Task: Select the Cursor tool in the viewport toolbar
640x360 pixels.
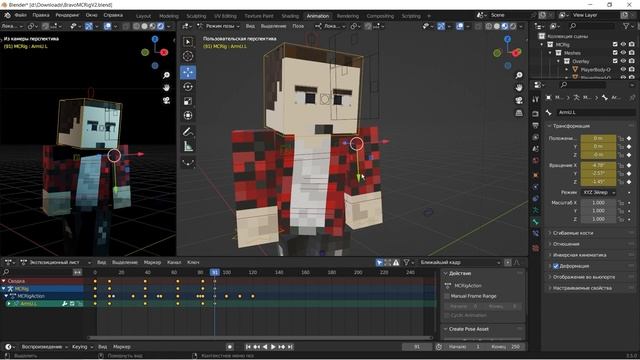Action: click(188, 56)
